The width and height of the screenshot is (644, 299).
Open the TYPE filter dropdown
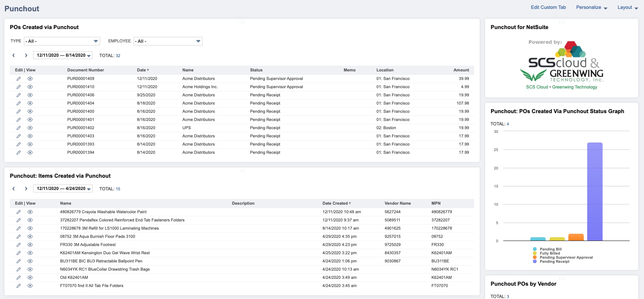coord(62,41)
